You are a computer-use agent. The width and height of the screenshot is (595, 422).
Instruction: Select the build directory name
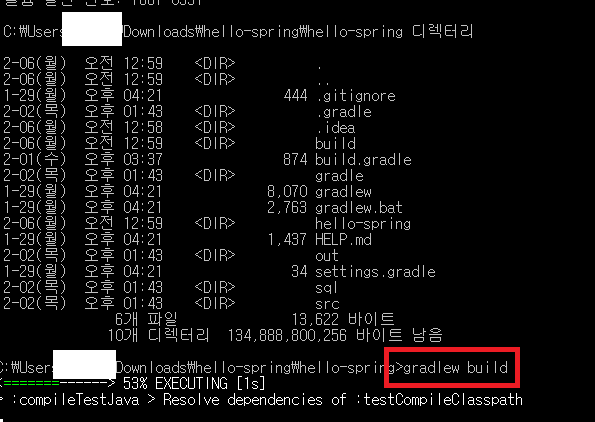point(335,144)
